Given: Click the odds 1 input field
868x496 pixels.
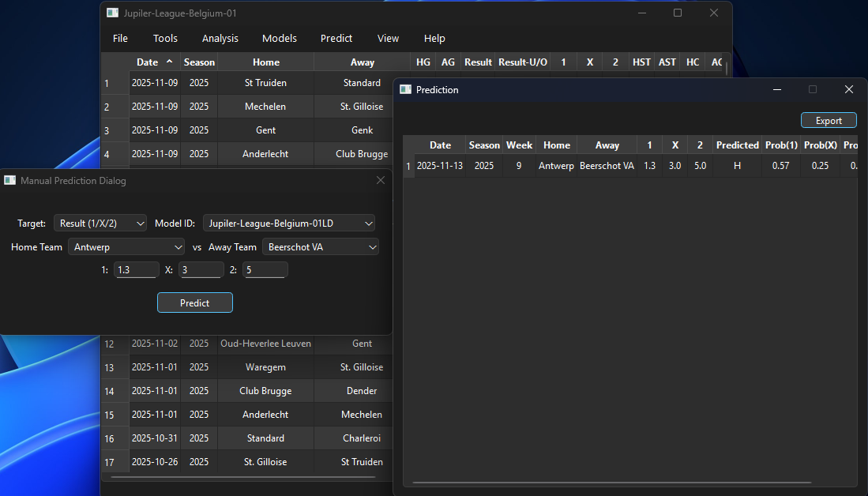Looking at the screenshot, I should point(137,269).
